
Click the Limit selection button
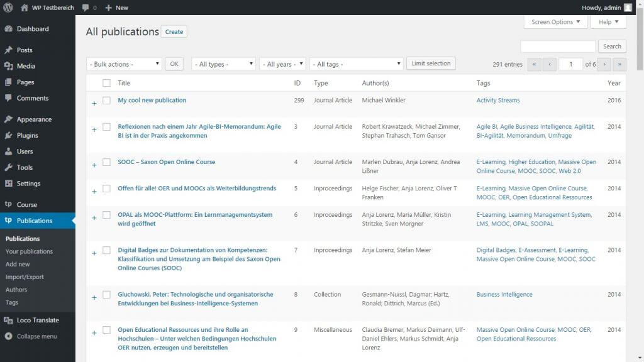pyautogui.click(x=431, y=63)
